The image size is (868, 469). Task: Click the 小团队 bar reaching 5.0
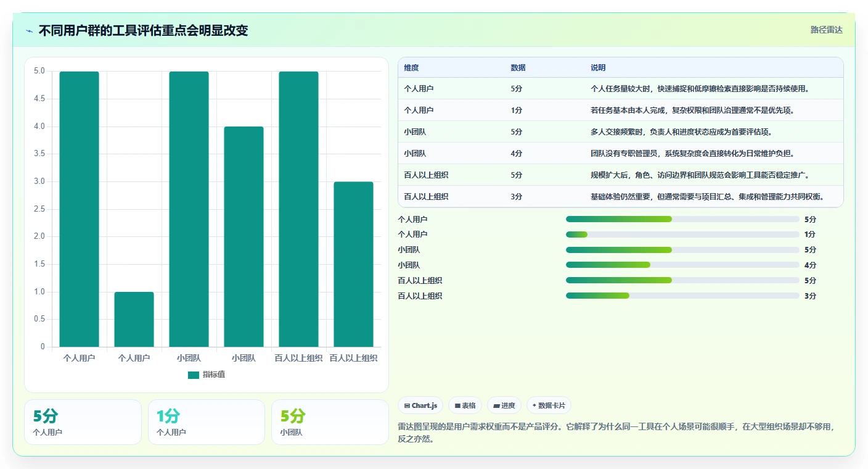tap(189, 209)
